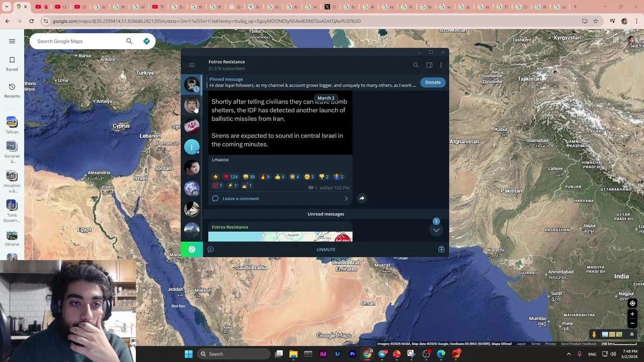Click Fotros Resistance sender name on map post
This screenshot has width=644, height=362.
click(x=230, y=227)
